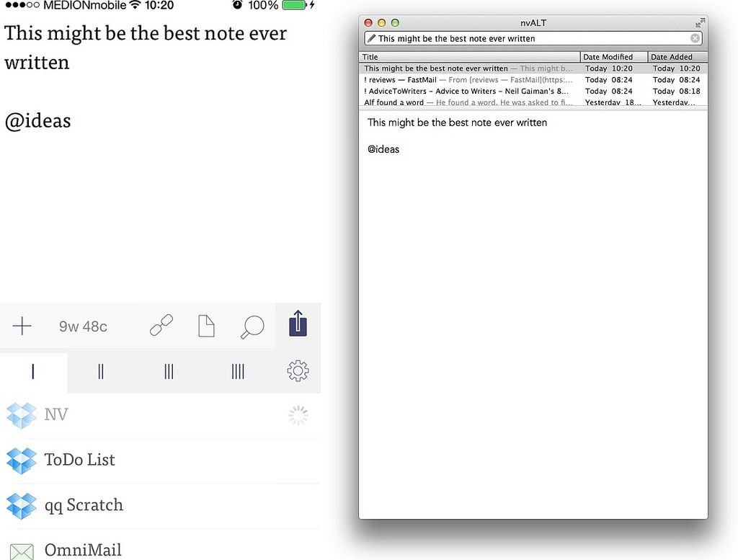The image size is (738, 560).
Task: Tap the link chain icon
Action: (x=161, y=326)
